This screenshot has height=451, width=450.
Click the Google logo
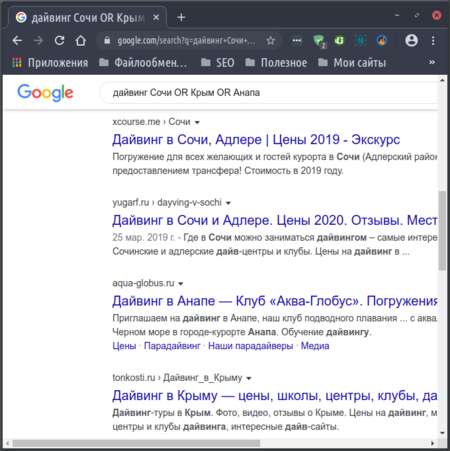pos(45,92)
